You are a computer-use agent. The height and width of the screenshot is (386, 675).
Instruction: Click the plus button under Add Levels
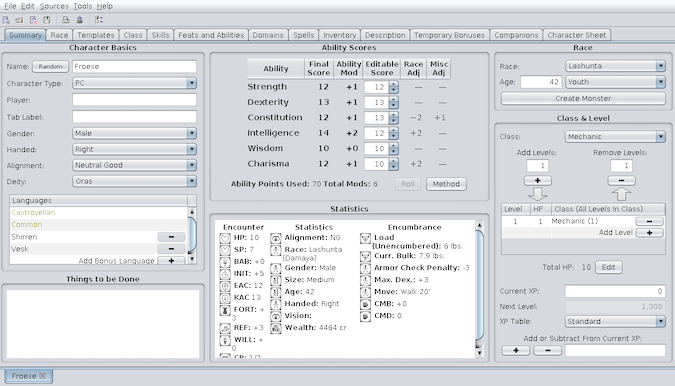point(537,181)
